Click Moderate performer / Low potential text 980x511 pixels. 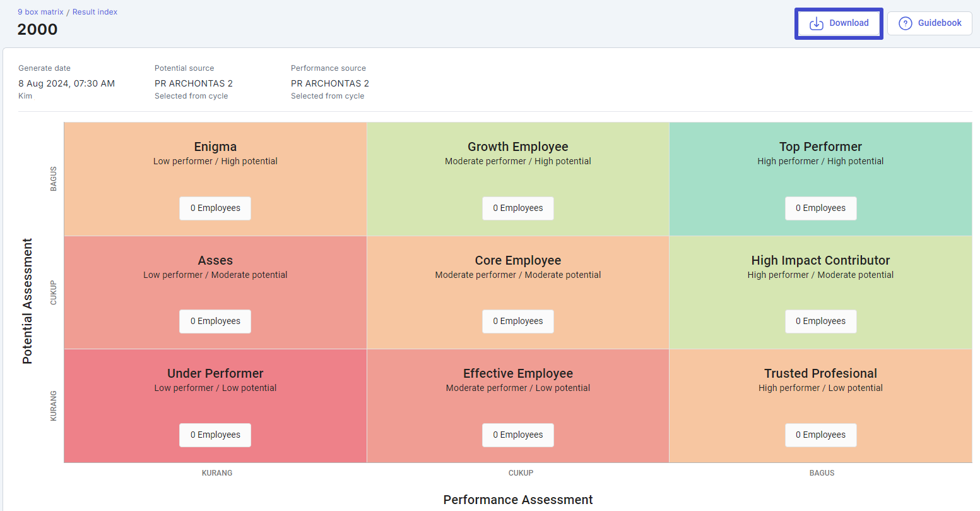[518, 388]
